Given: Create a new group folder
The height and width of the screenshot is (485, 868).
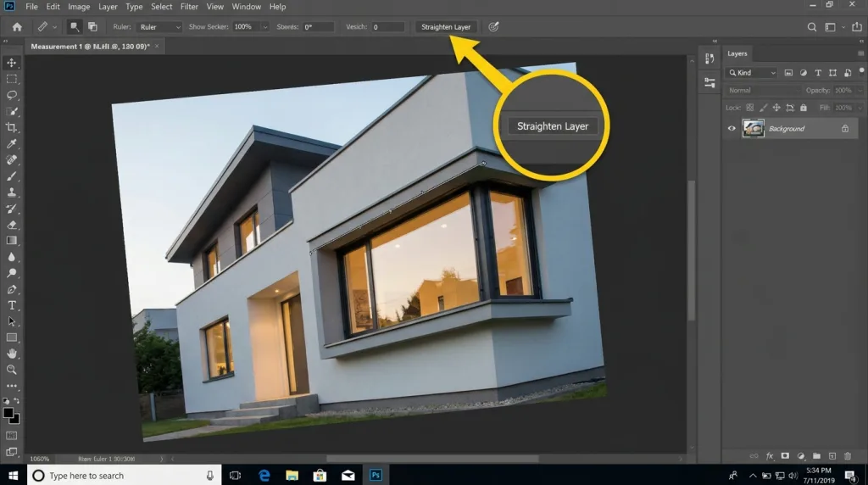Looking at the screenshot, I should tap(816, 456).
